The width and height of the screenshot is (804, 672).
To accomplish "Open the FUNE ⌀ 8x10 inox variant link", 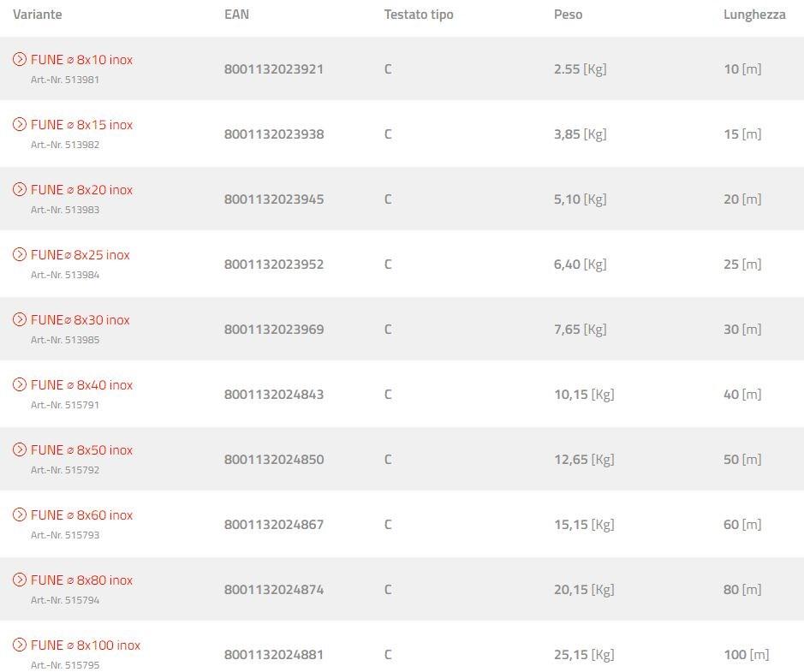I will pyautogui.click(x=82, y=60).
